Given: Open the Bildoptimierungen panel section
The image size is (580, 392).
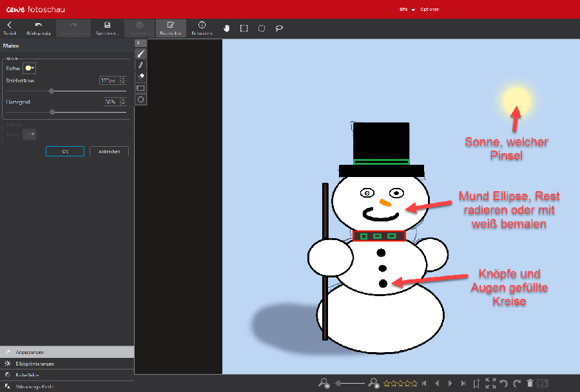Looking at the screenshot, I should (x=35, y=364).
